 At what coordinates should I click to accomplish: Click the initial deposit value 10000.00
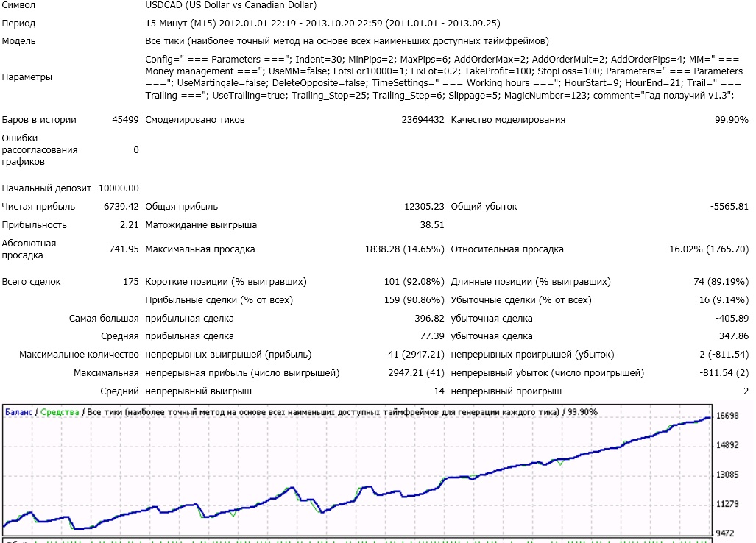[x=119, y=188]
